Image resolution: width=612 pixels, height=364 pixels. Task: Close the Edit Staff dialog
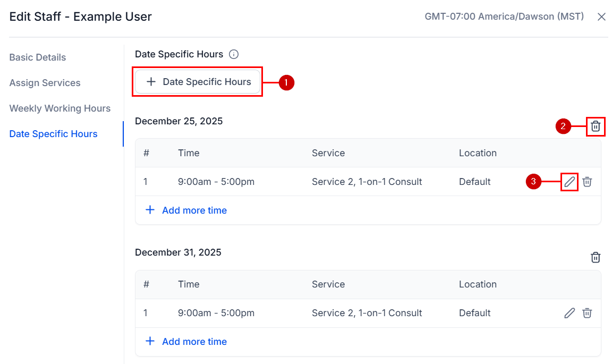pyautogui.click(x=601, y=16)
